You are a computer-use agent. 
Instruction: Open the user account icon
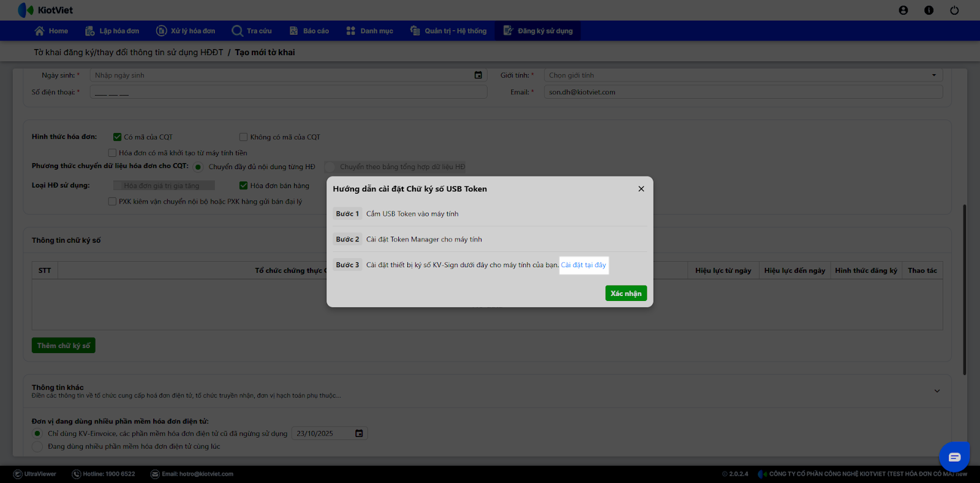(903, 10)
